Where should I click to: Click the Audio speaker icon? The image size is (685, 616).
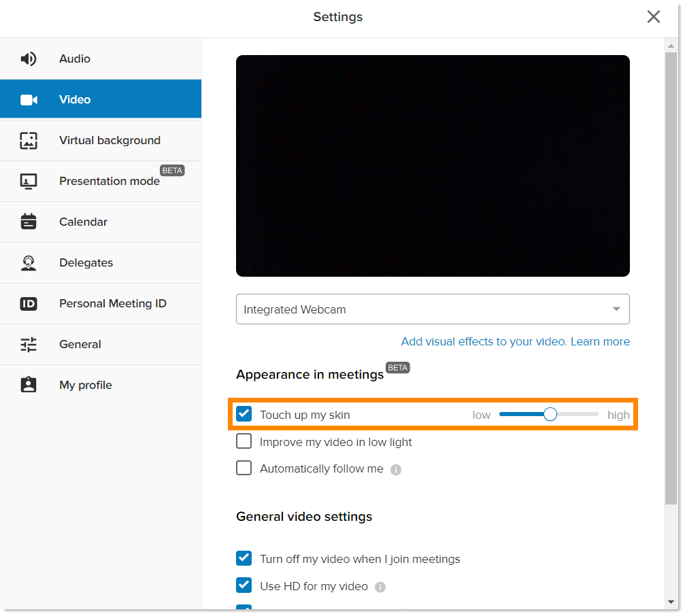[x=29, y=58]
